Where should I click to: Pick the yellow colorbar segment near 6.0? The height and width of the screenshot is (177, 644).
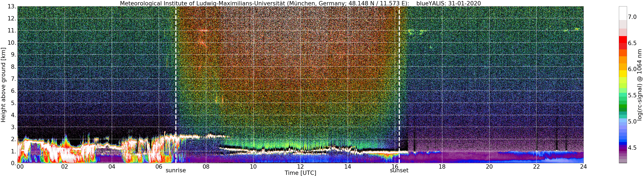(623, 74)
